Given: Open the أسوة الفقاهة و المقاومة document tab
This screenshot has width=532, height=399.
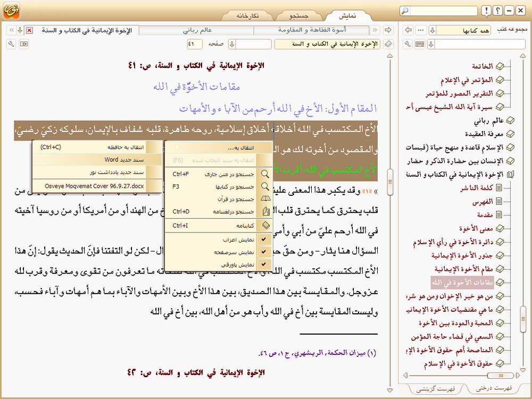Looking at the screenshot, I should click(312, 30).
